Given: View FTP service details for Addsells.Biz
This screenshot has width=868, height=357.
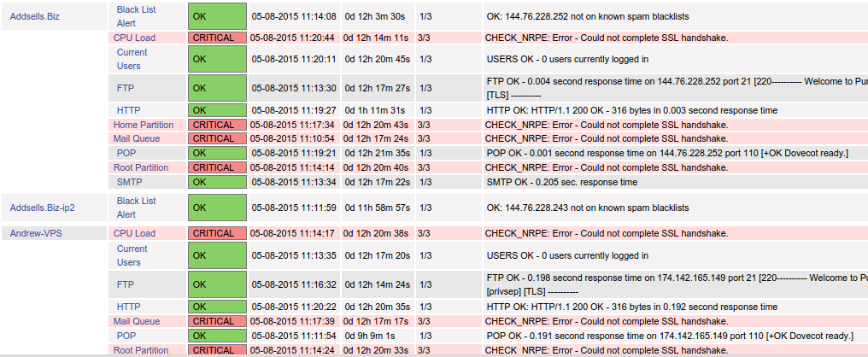Looking at the screenshot, I should [126, 88].
